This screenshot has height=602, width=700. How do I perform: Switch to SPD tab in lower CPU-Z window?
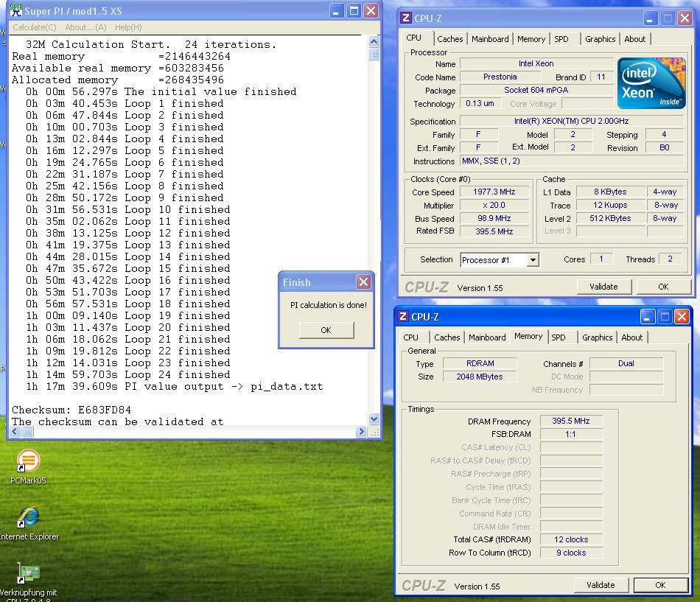559,337
